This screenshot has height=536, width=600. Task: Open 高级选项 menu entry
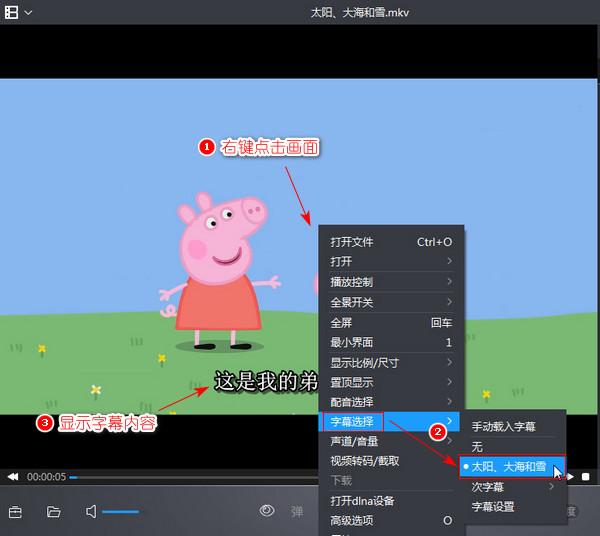[x=391, y=520]
